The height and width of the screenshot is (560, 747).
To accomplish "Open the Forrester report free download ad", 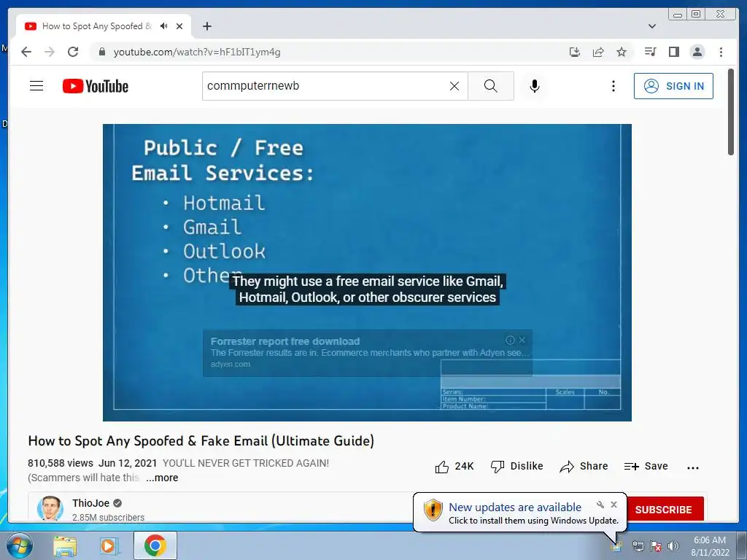I will click(285, 341).
